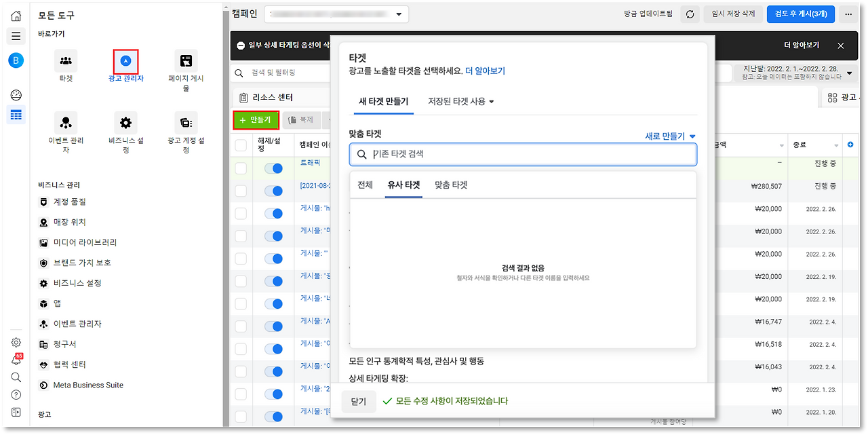Click the 복제 button
This screenshot has height=435, width=868.
(301, 119)
